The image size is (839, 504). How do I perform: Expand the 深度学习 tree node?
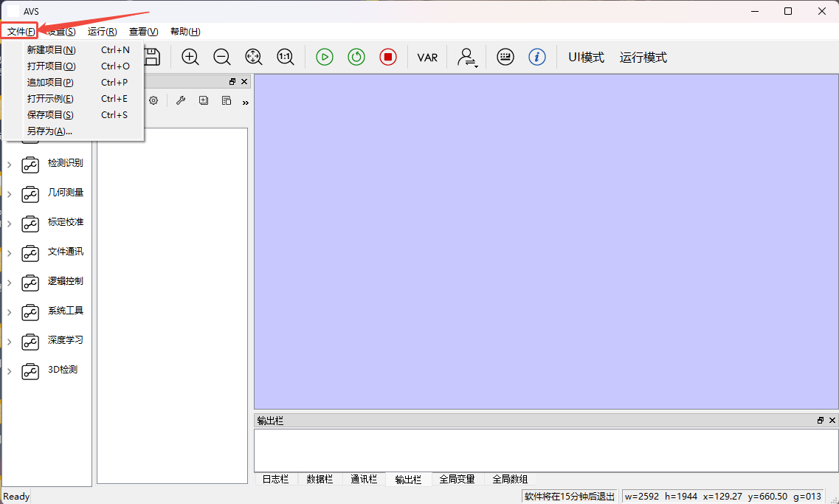point(10,342)
